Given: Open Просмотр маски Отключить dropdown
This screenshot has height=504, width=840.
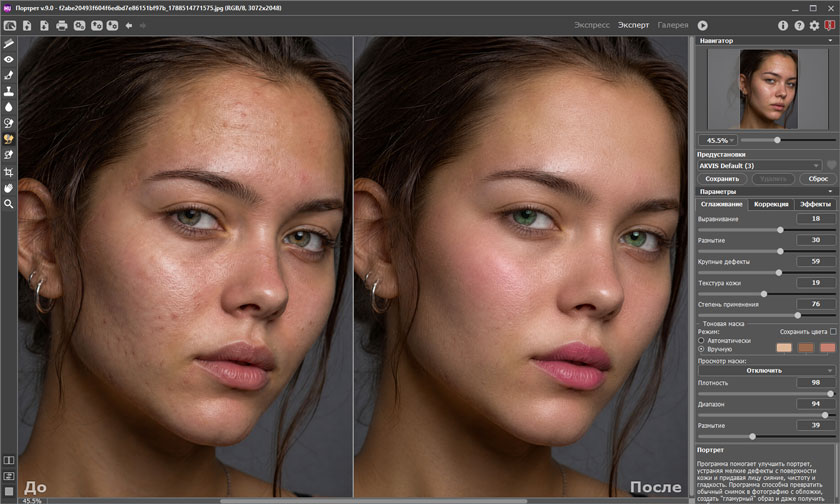Looking at the screenshot, I should [x=766, y=371].
